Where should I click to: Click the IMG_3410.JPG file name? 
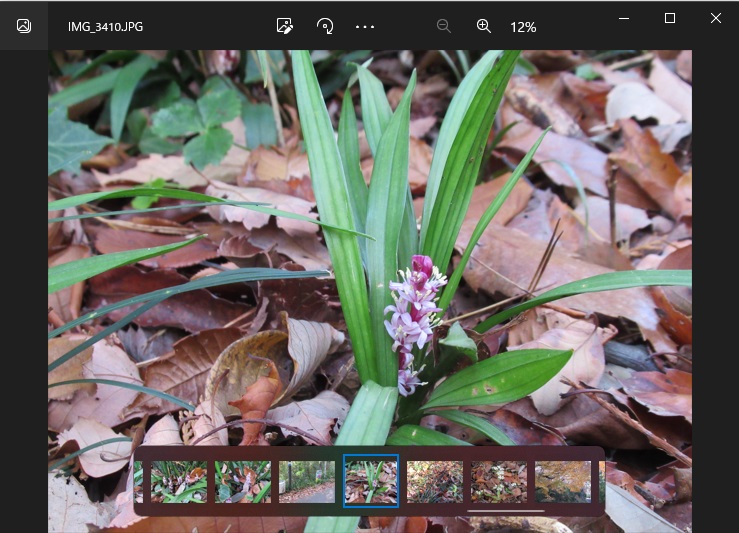pos(105,27)
